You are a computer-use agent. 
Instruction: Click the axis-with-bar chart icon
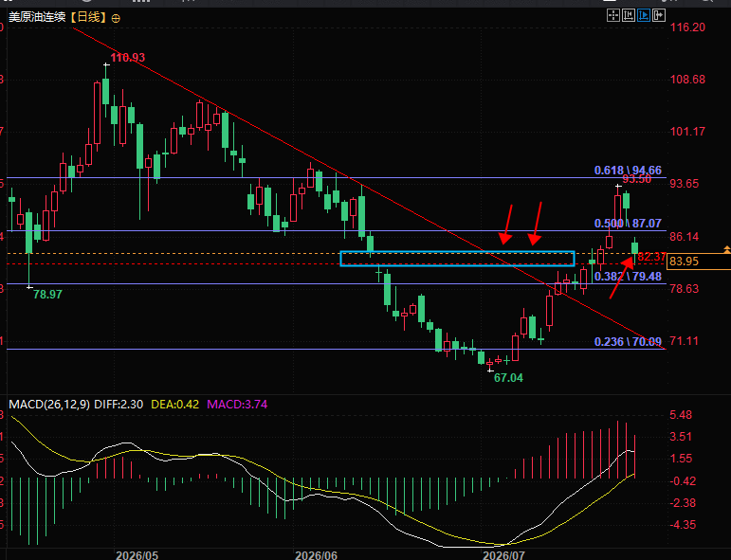[x=628, y=16]
